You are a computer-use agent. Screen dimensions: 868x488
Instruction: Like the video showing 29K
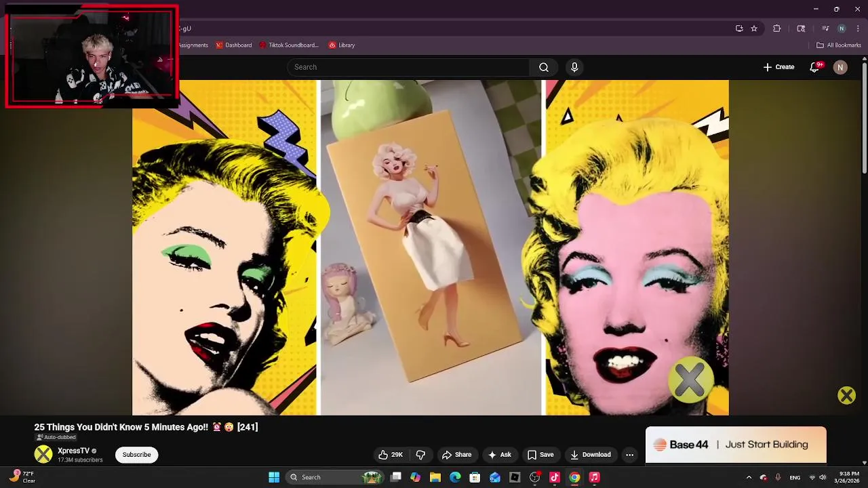(x=391, y=455)
